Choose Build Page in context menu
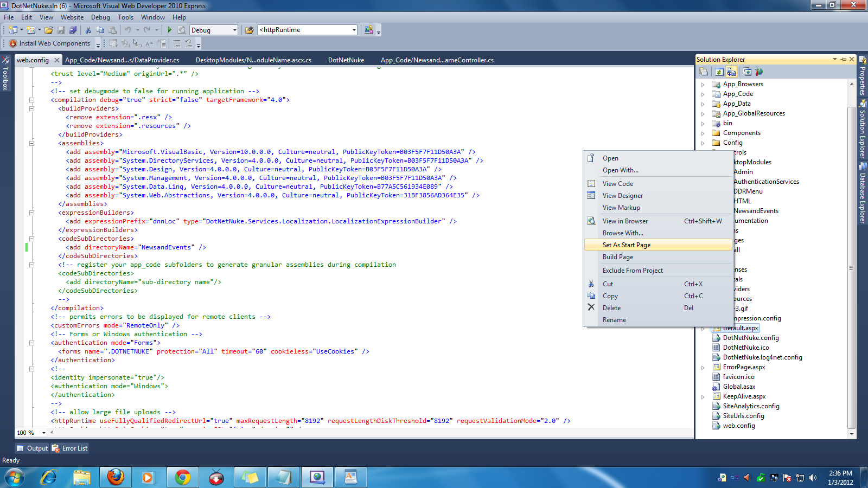The width and height of the screenshot is (868, 488). pos(659,257)
